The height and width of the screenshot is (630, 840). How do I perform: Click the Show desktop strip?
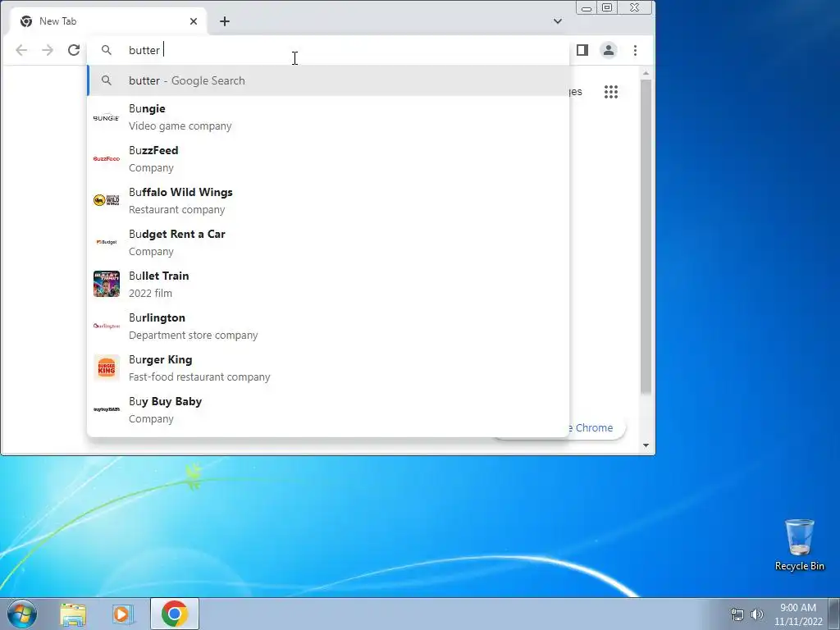pyautogui.click(x=834, y=614)
